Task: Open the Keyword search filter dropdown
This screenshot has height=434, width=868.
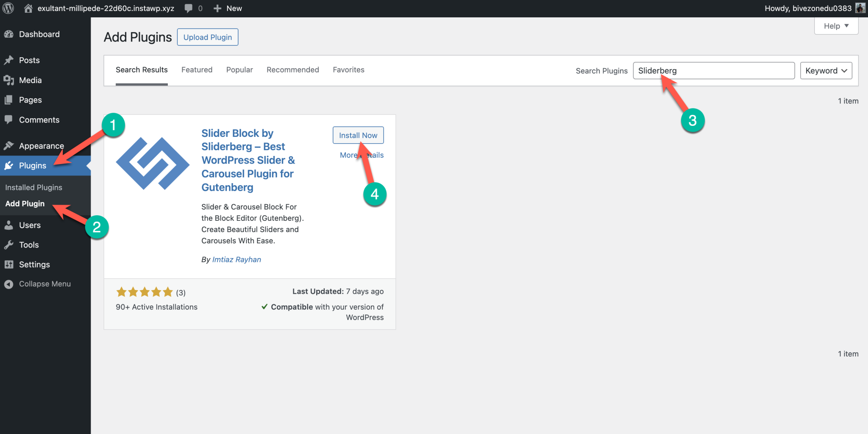Action: click(825, 70)
